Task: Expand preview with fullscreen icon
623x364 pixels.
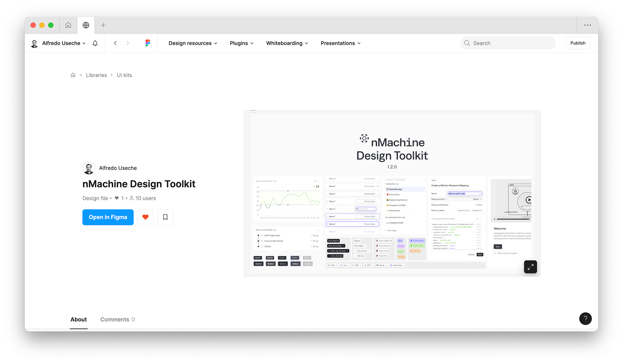Action: coord(530,267)
